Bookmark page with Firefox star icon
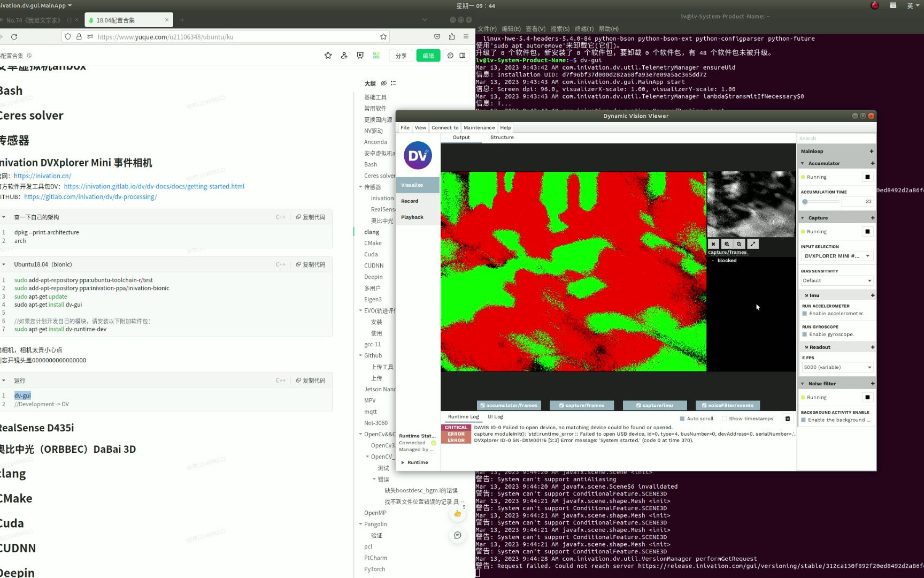This screenshot has height=578, width=924. (383, 37)
